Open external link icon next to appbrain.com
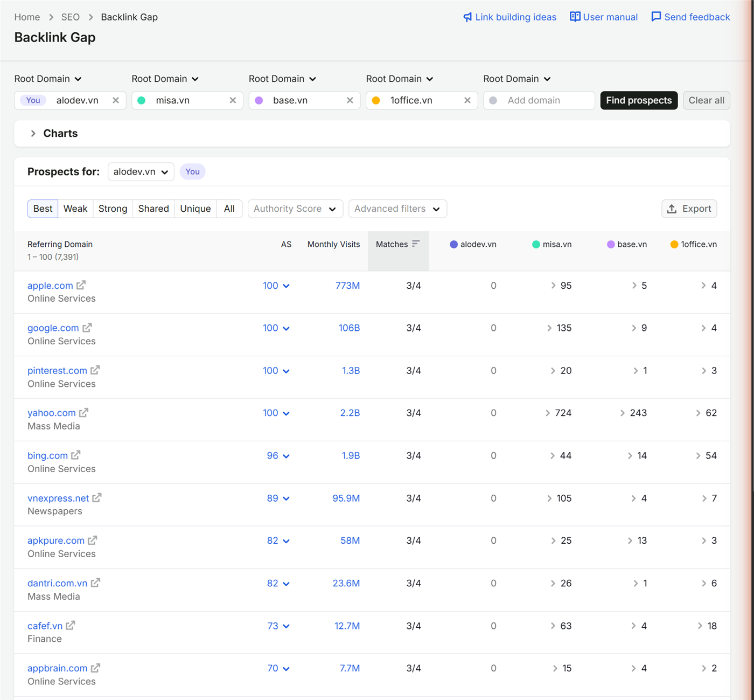Screen dimensions: 754x700 click(95, 668)
